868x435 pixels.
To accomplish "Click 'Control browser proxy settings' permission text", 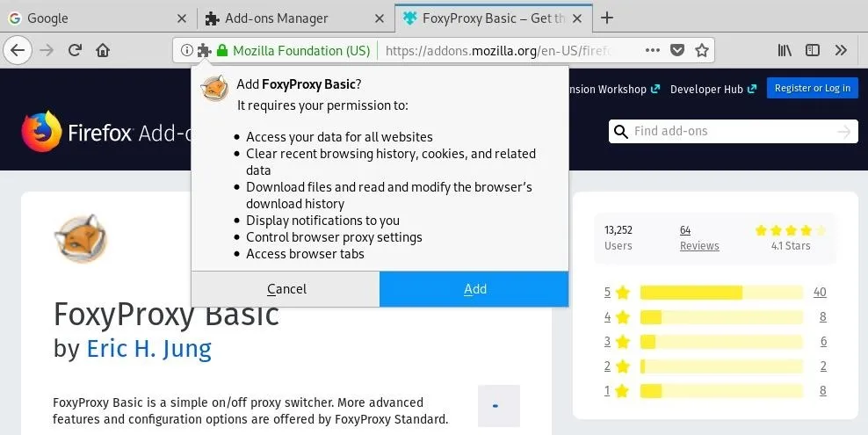I will point(335,237).
